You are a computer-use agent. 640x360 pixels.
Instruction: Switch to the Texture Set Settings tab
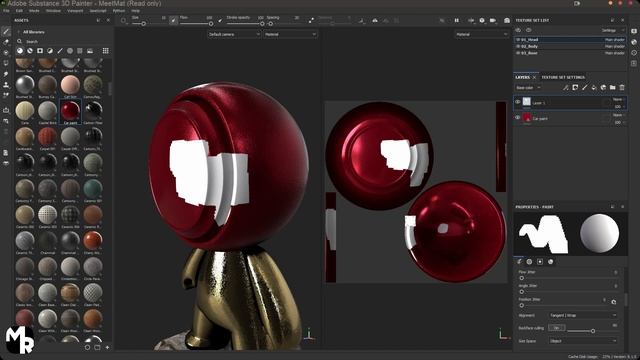563,77
